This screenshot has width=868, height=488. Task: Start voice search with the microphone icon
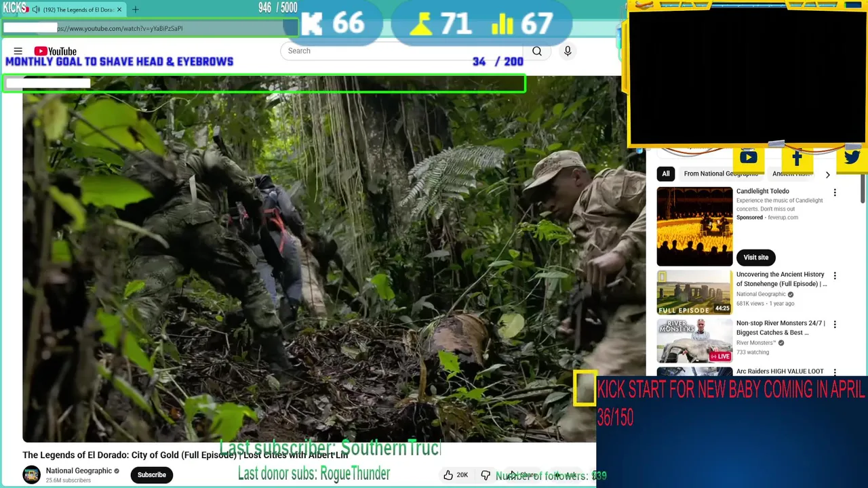point(568,51)
